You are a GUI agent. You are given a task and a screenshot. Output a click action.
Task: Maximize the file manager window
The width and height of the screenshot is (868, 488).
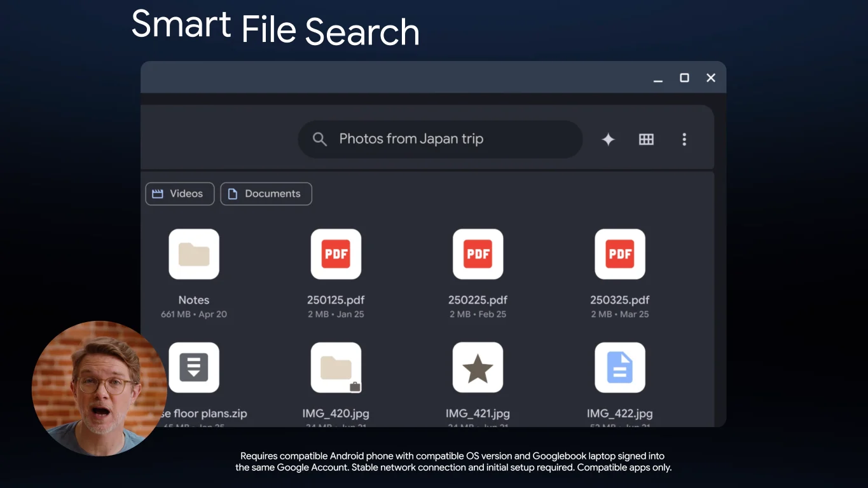click(x=684, y=78)
